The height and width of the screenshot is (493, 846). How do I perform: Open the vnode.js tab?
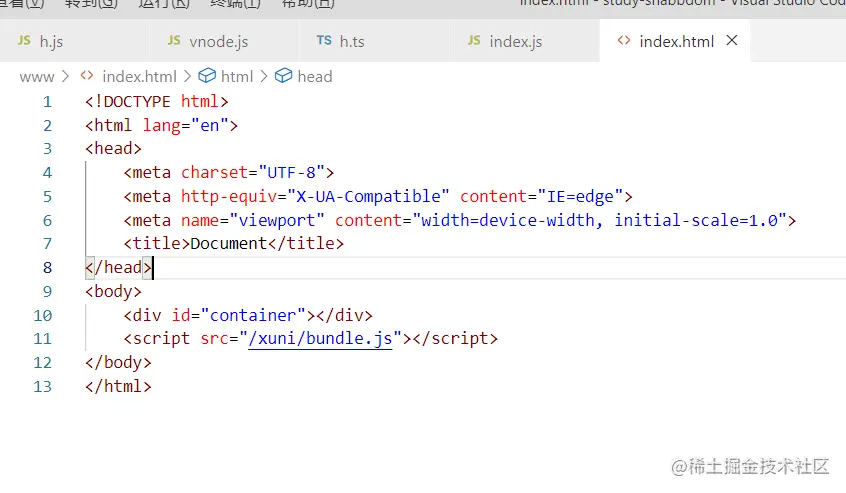coord(224,41)
